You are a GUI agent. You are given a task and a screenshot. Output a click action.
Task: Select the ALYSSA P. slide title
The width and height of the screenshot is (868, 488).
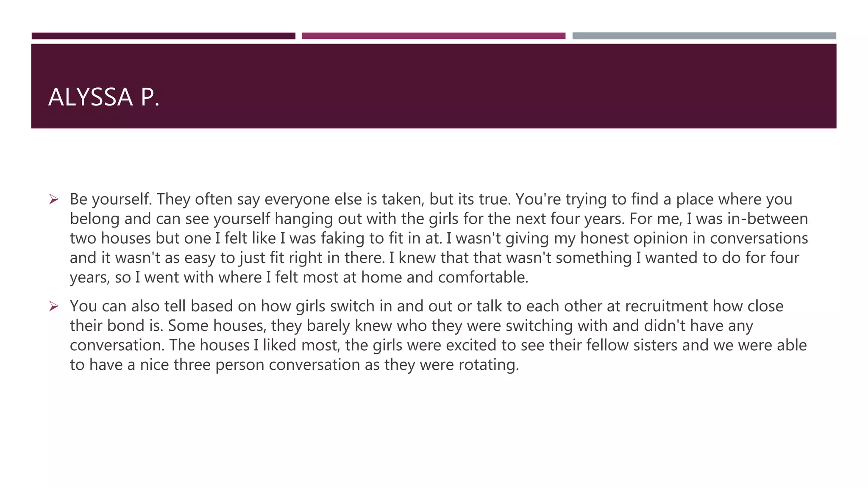(104, 97)
